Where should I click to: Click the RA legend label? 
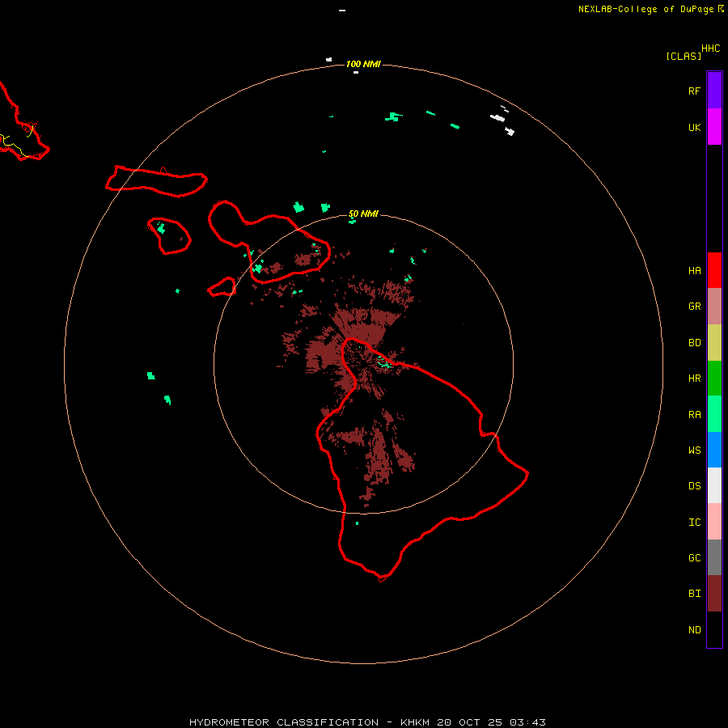tap(695, 415)
